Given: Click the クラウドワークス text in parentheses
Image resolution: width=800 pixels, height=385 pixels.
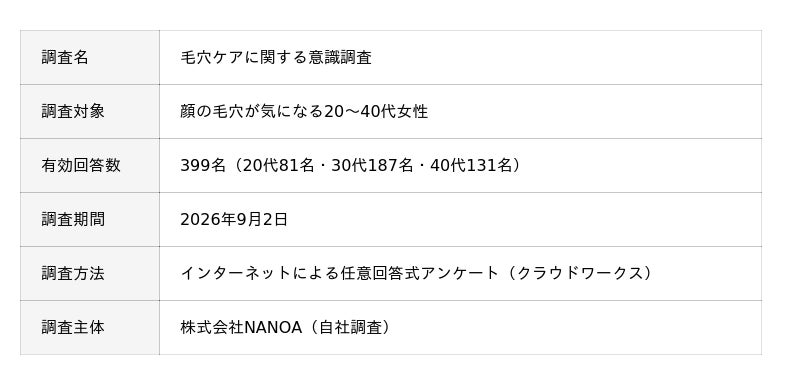Looking at the screenshot, I should coord(580,274).
